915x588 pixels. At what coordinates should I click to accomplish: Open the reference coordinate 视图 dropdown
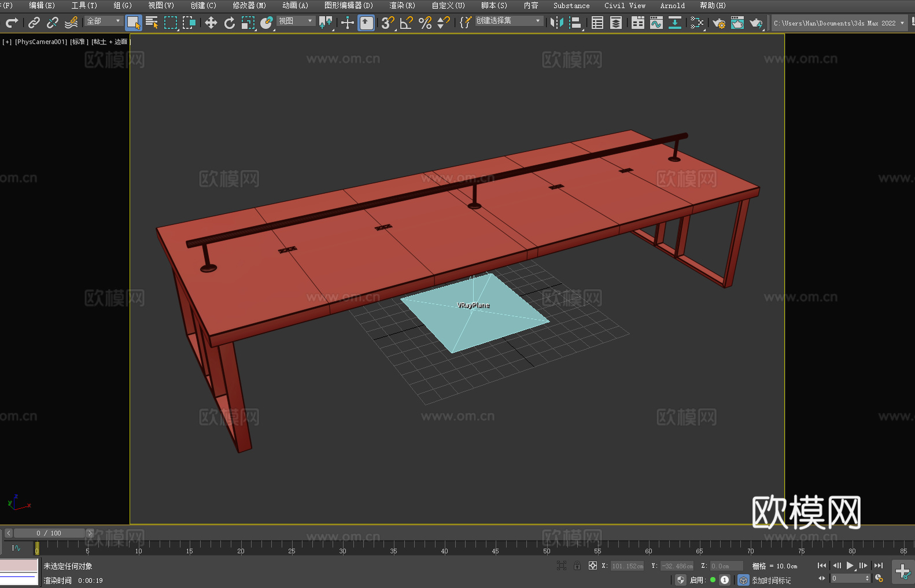pos(296,21)
